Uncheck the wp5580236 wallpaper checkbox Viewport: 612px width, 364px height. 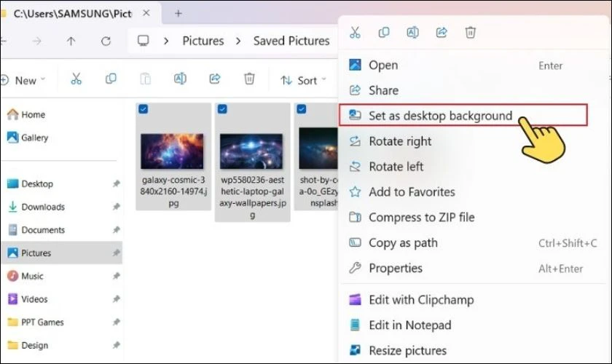click(x=222, y=109)
